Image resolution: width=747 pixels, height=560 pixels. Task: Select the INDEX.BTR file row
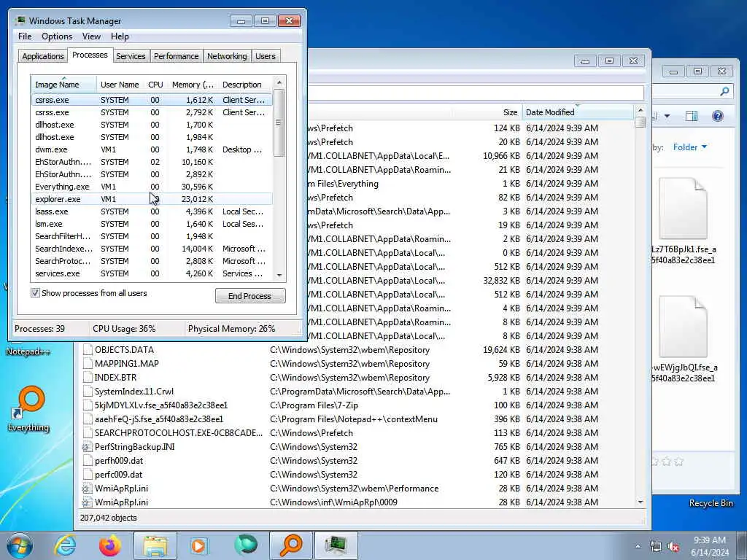357,377
